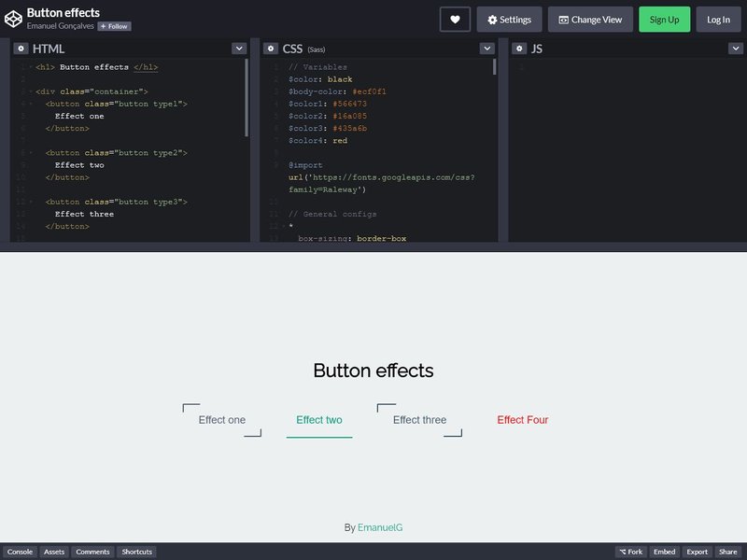Open the Shortcuts menu in the footer
This screenshot has width=747, height=560.
point(136,552)
